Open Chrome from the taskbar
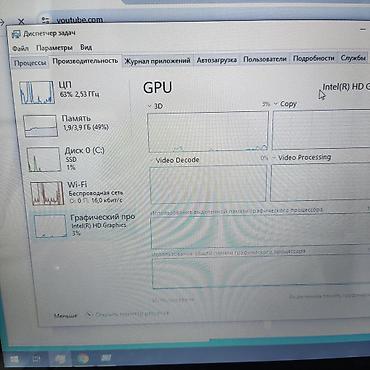 click(x=82, y=358)
